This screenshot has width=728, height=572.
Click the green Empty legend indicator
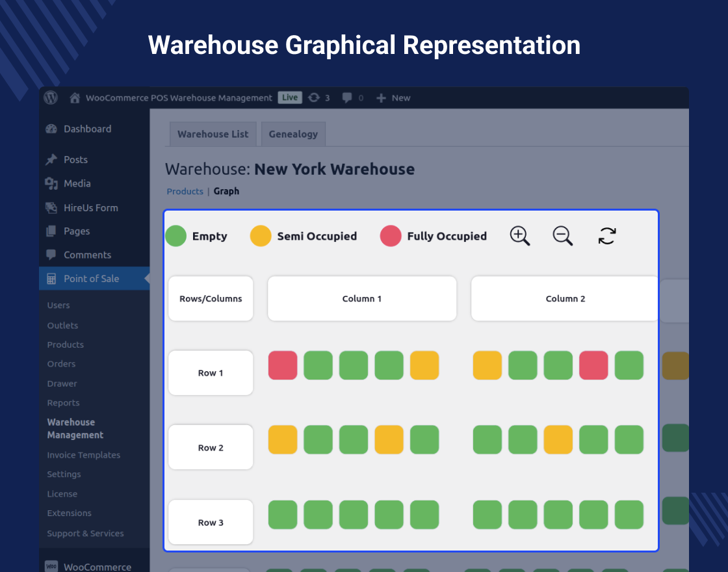tap(175, 236)
